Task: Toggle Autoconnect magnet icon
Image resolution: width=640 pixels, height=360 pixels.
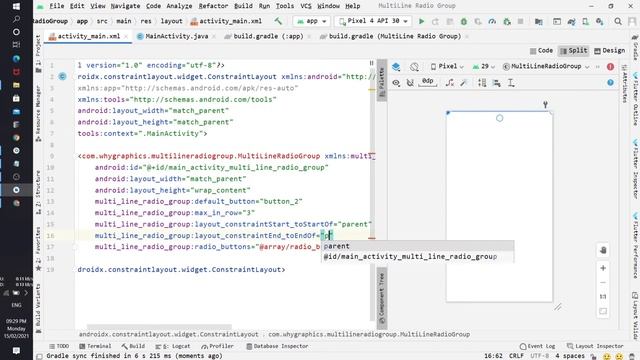Action: [x=410, y=83]
